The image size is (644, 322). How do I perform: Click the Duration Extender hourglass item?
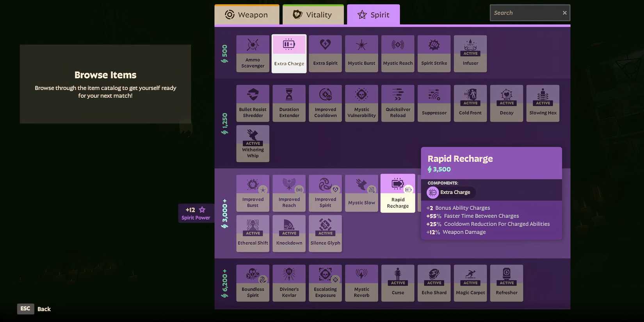(289, 103)
